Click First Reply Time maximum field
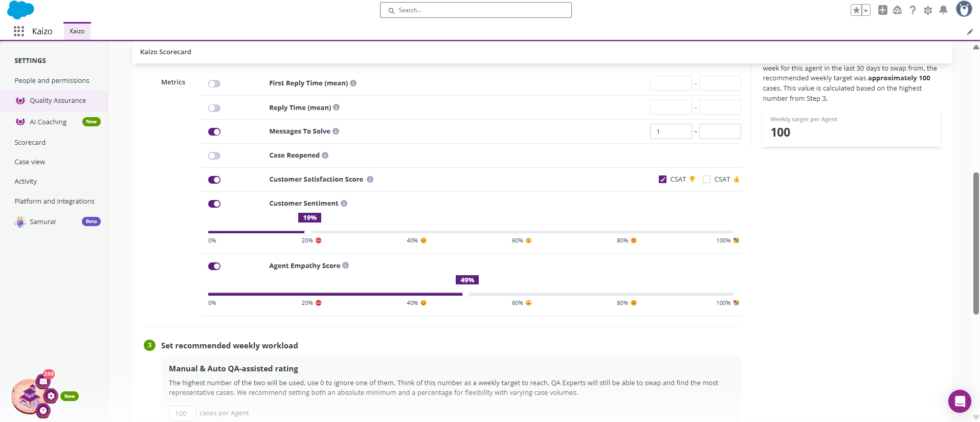 pos(720,83)
